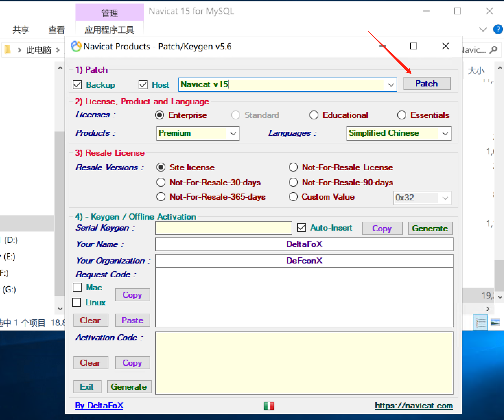
Task: Select the (G:) drive in Explorer sidebar
Action: 9,289
